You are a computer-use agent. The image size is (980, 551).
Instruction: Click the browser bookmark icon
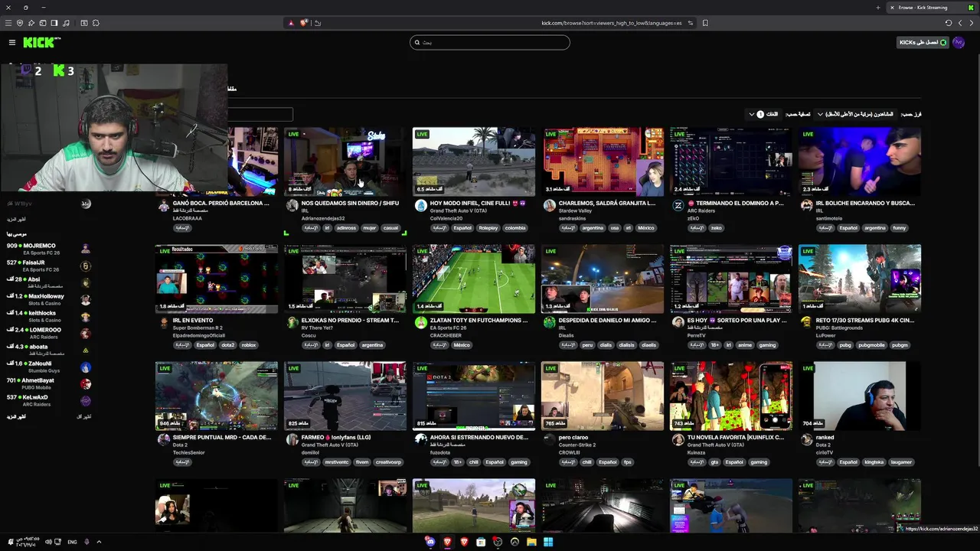pos(705,23)
